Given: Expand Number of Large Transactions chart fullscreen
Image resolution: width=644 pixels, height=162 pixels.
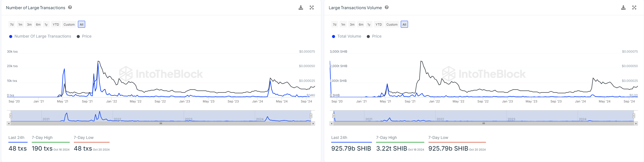Looking at the screenshot, I should coord(312,8).
